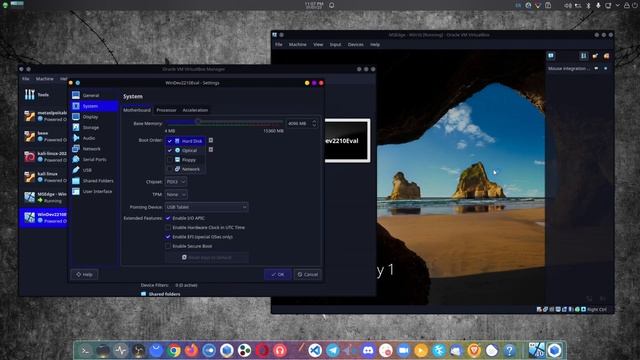Open the VirtualBox dock icon
The image size is (640, 360).
554,350
